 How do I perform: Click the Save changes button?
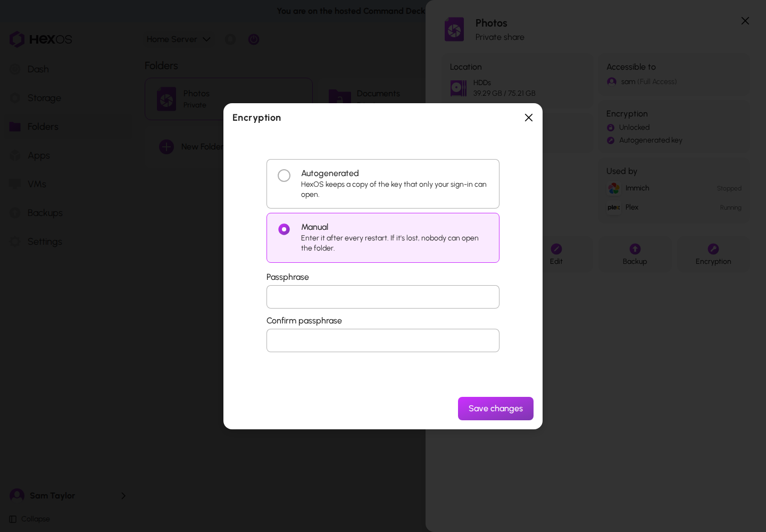click(x=496, y=409)
